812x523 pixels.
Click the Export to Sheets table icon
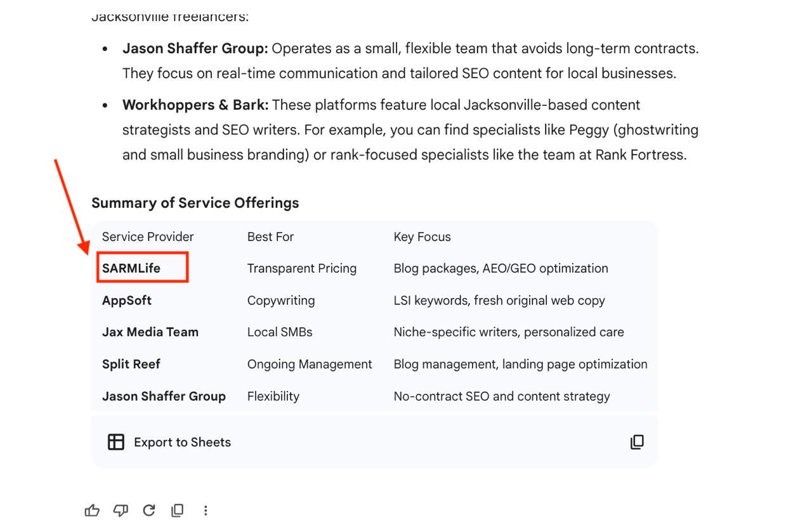pos(116,442)
